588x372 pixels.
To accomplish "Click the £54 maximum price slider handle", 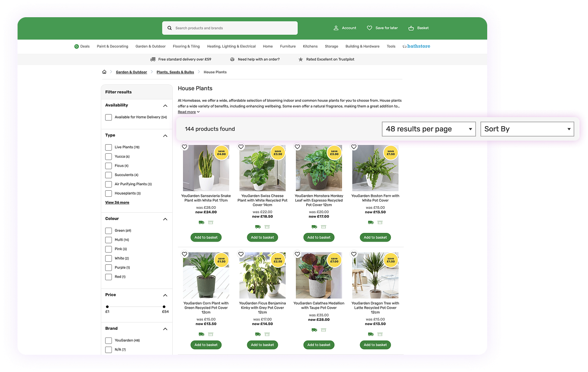I will coord(164,307).
